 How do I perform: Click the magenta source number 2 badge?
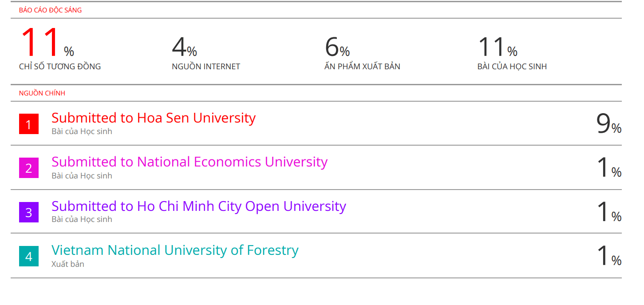coord(29,168)
